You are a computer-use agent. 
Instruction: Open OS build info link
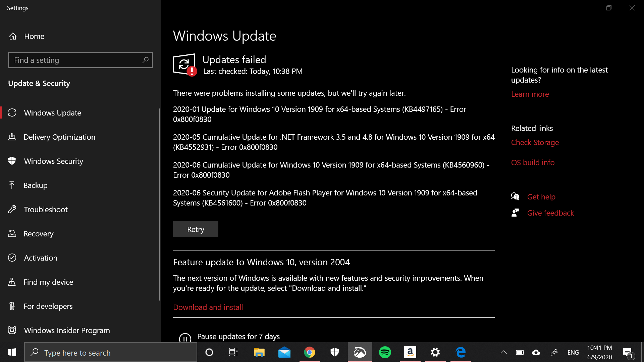point(533,163)
